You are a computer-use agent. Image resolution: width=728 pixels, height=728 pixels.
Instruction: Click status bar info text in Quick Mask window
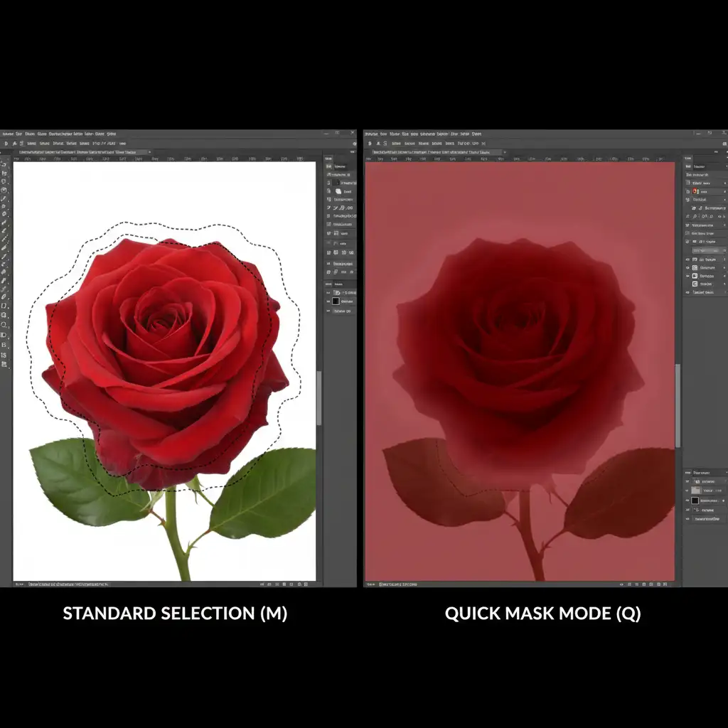tap(398, 584)
